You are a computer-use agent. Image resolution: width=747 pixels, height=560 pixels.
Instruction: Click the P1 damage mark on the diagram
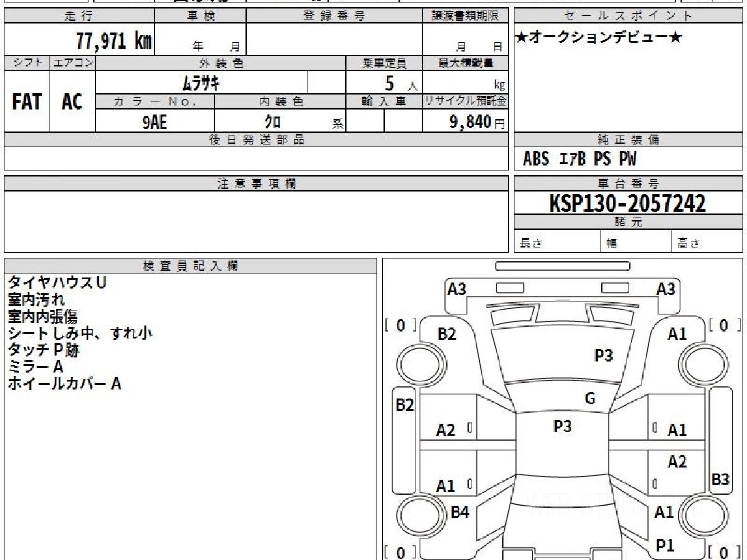(665, 546)
